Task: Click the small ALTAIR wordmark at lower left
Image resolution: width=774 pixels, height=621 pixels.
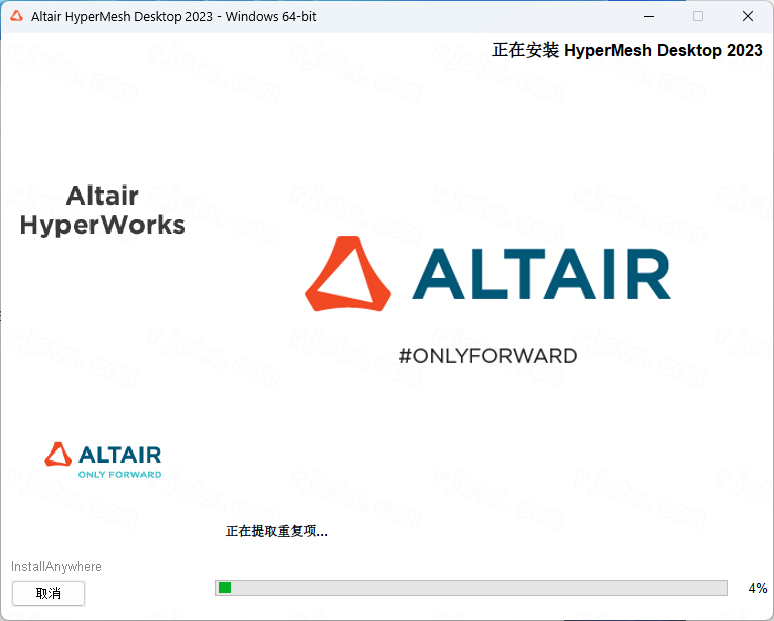Action: [x=118, y=455]
